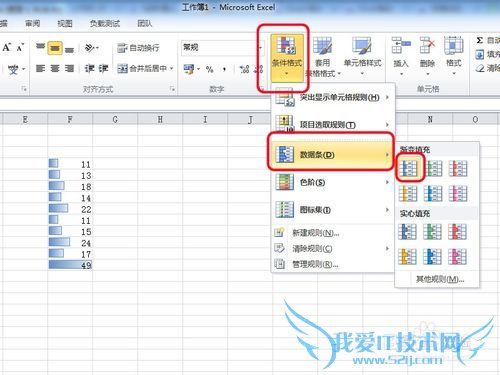Select the cell containing 22
500x375 pixels.
click(70, 209)
